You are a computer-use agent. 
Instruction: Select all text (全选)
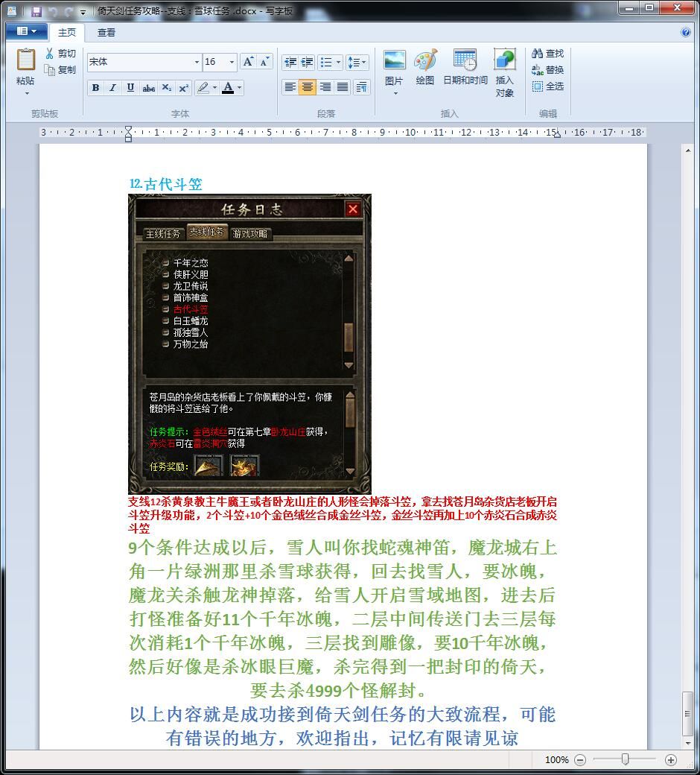pos(548,86)
